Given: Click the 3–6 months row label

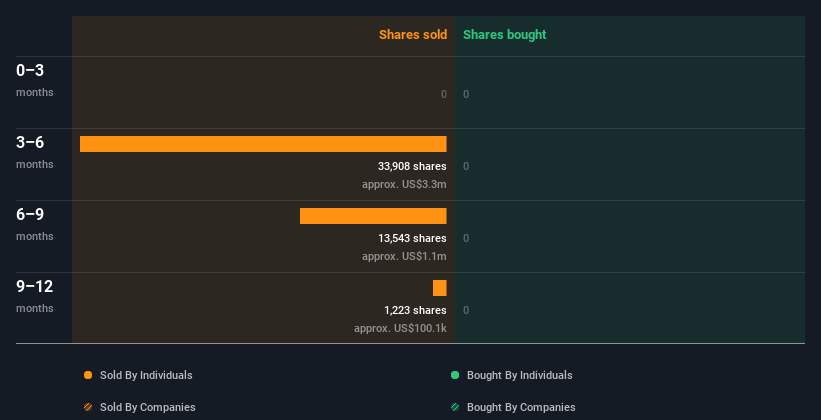Looking at the screenshot, I should (35, 152).
